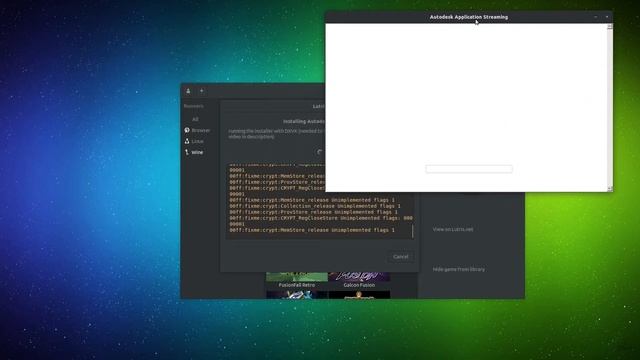Click the Autodesk Application Streaming title bar

[x=469, y=17]
